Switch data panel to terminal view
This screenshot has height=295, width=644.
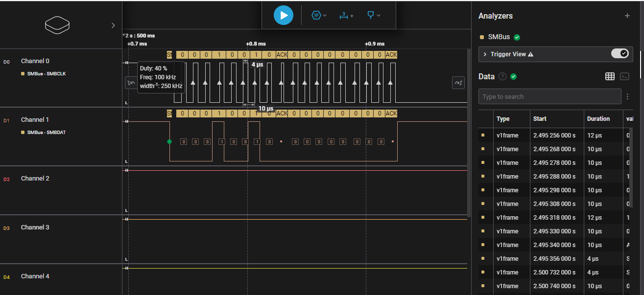(624, 76)
